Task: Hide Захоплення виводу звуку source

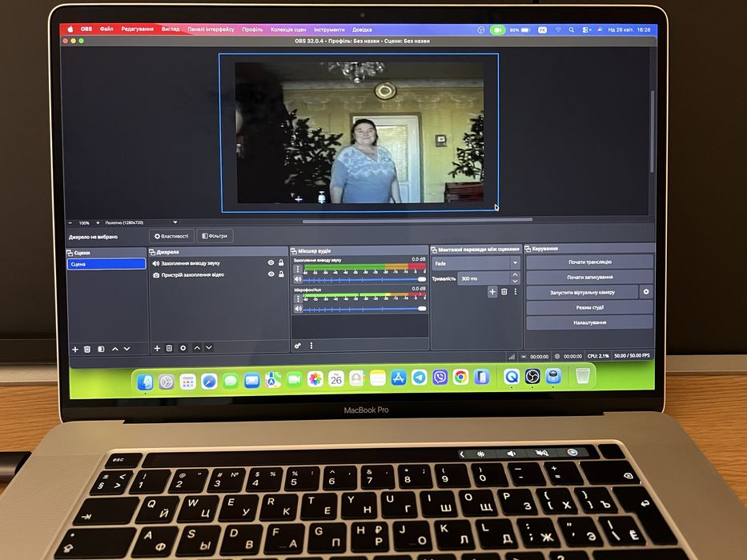Action: click(271, 262)
